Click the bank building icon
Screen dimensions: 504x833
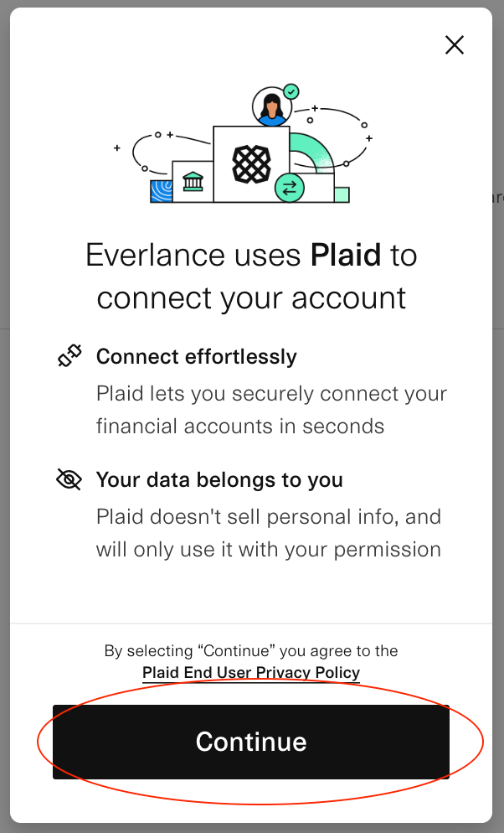click(193, 181)
